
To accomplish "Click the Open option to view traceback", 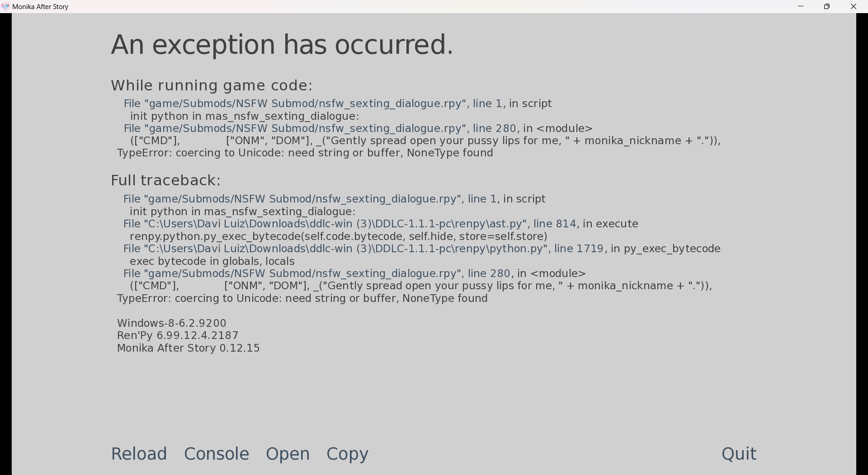I will click(288, 454).
